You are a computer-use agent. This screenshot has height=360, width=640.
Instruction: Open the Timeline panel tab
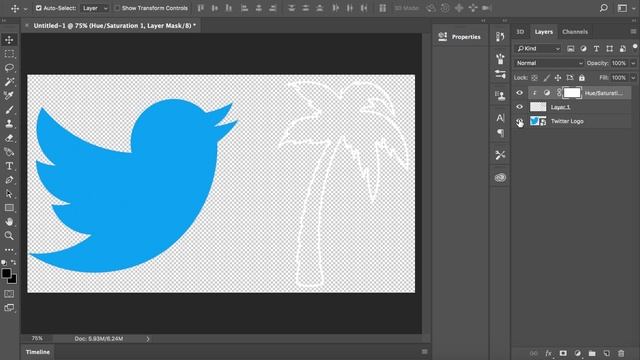pyautogui.click(x=38, y=352)
